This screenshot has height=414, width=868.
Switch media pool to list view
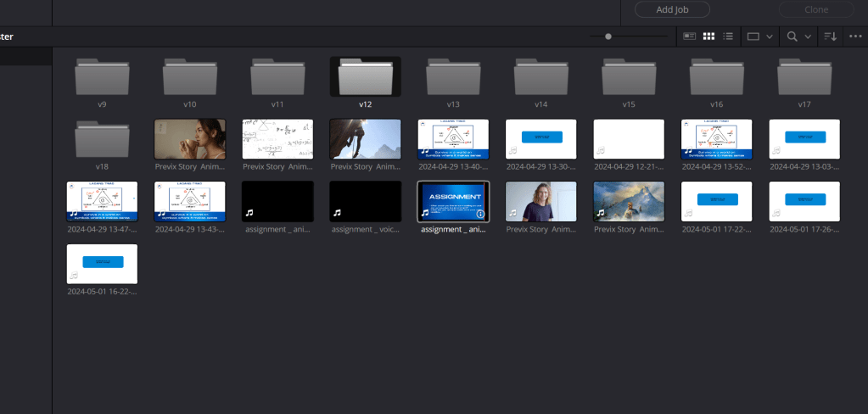(x=728, y=36)
